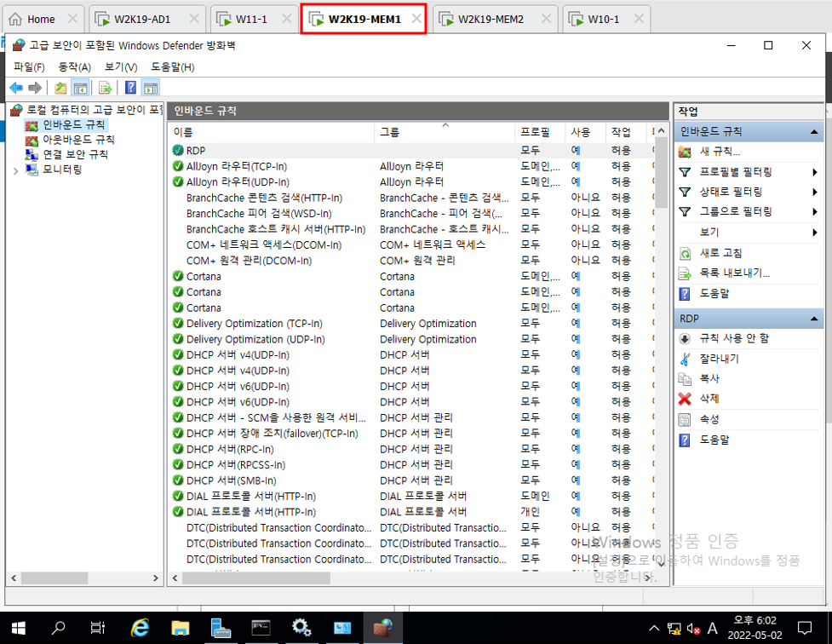Open the View (보기) menu
832x644 pixels.
coord(121,67)
